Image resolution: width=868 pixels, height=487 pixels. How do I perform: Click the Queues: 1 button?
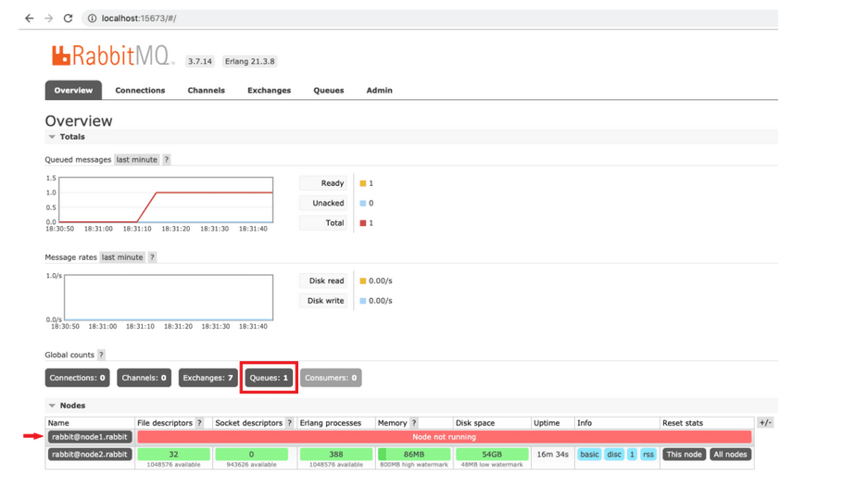(x=269, y=378)
